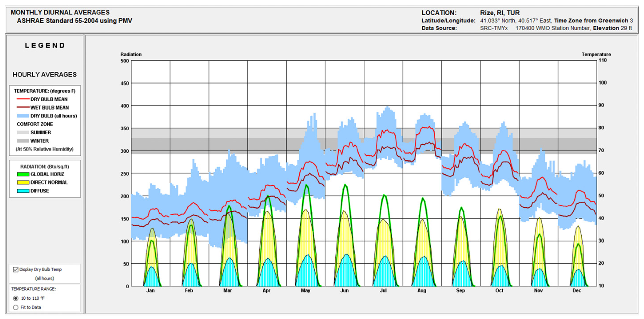Click the blue Dry Bulb all hours swatch
Screen dimensions: 644x319
click(23, 116)
